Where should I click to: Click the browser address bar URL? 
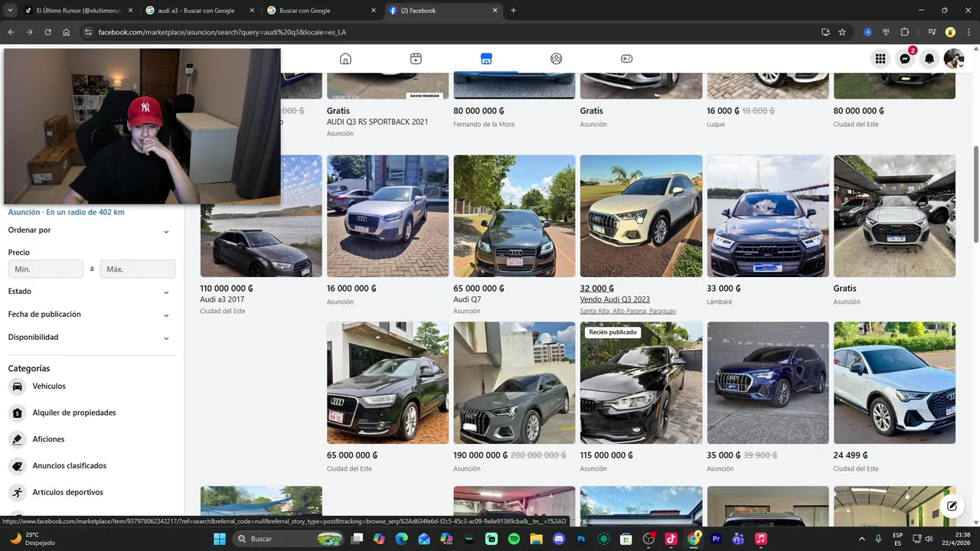coord(222,32)
